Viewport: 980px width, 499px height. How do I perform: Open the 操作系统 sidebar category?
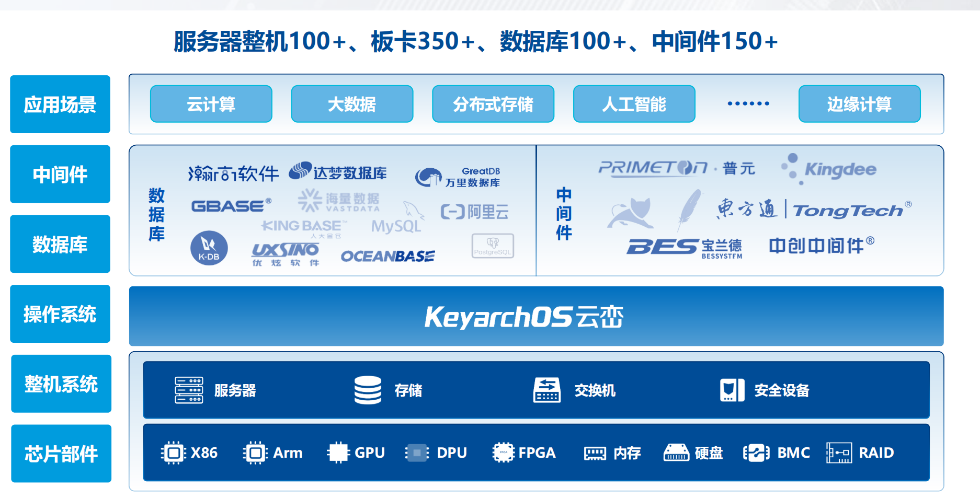point(60,314)
